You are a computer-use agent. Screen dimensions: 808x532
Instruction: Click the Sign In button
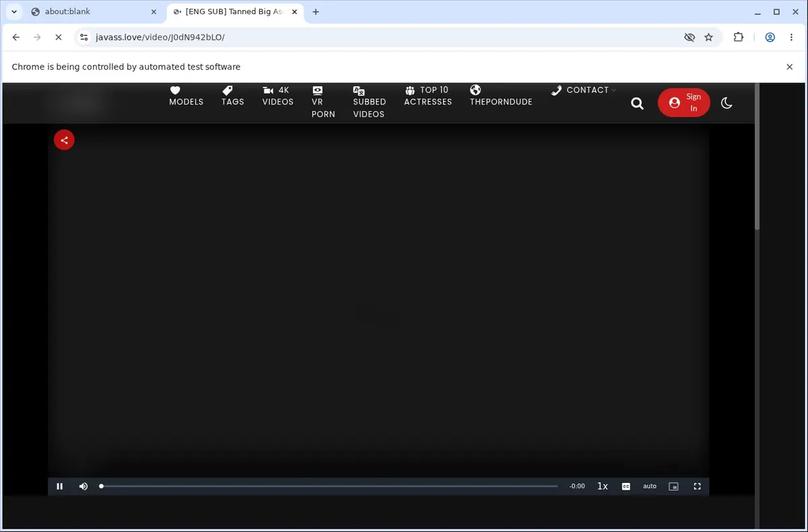tap(683, 102)
